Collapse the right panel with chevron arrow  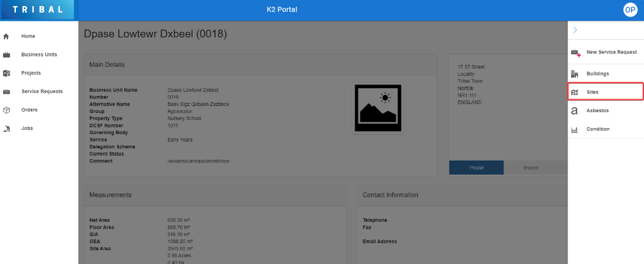[x=575, y=30]
